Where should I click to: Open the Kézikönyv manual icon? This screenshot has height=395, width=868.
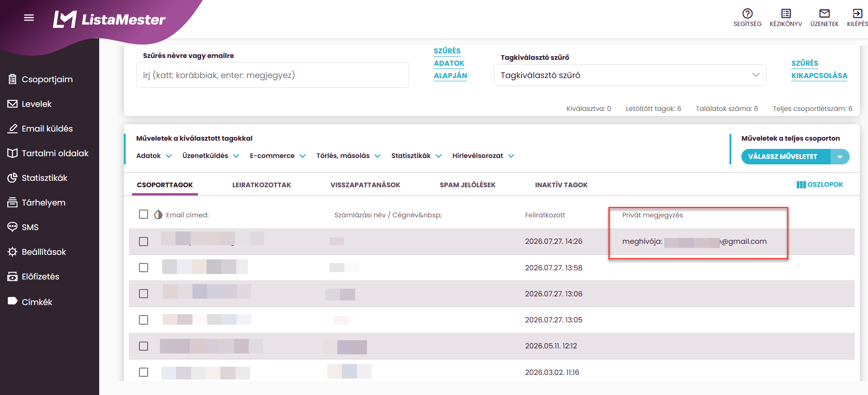point(786,13)
